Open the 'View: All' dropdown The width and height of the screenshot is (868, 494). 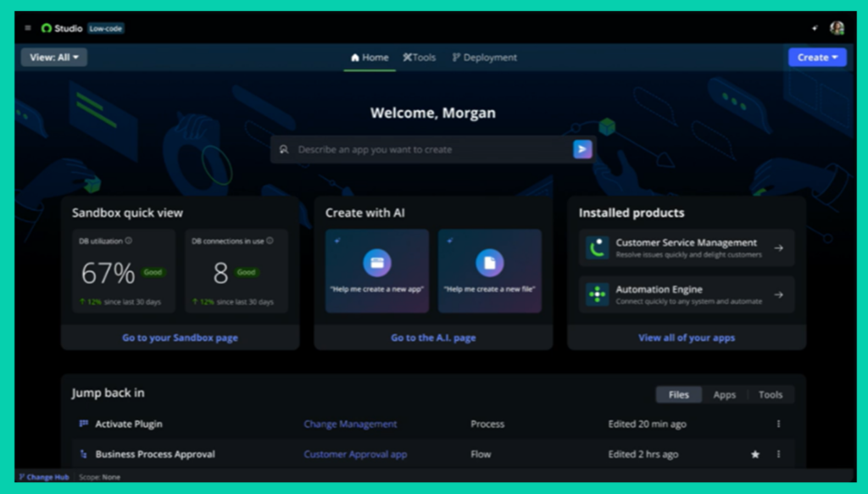(x=53, y=57)
